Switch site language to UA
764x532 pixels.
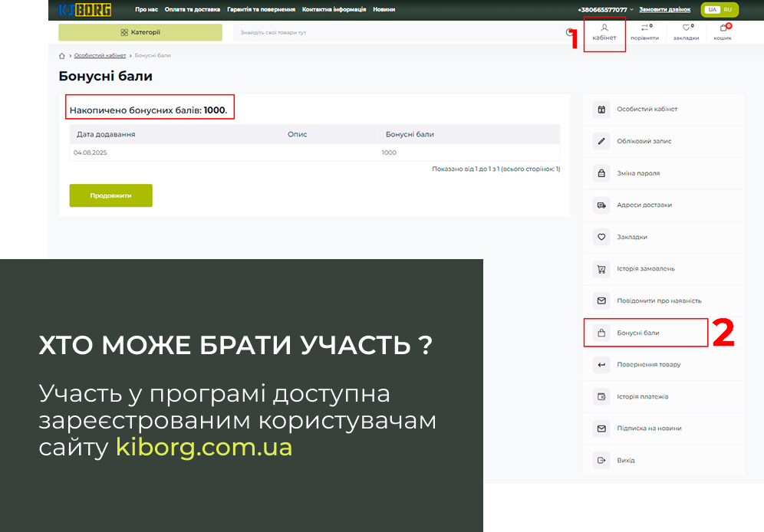[712, 10]
